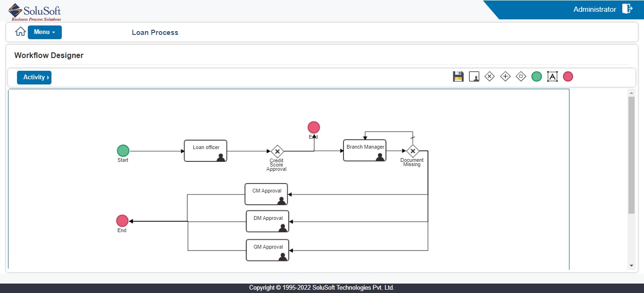Select the text annotation A tool
Image resolution: width=644 pixels, height=293 pixels.
click(552, 76)
